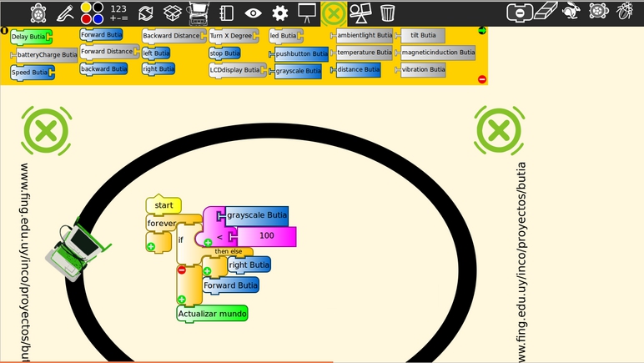Pick the backward Butia block
Image resolution: width=644 pixels, height=363 pixels.
[x=103, y=69]
